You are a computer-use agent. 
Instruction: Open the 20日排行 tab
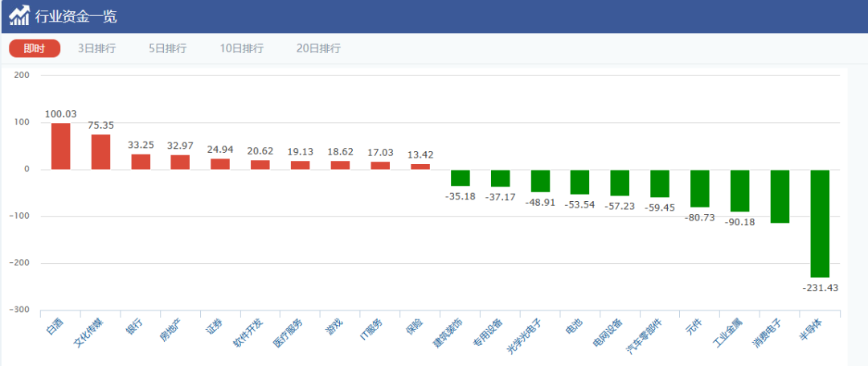coord(318,49)
